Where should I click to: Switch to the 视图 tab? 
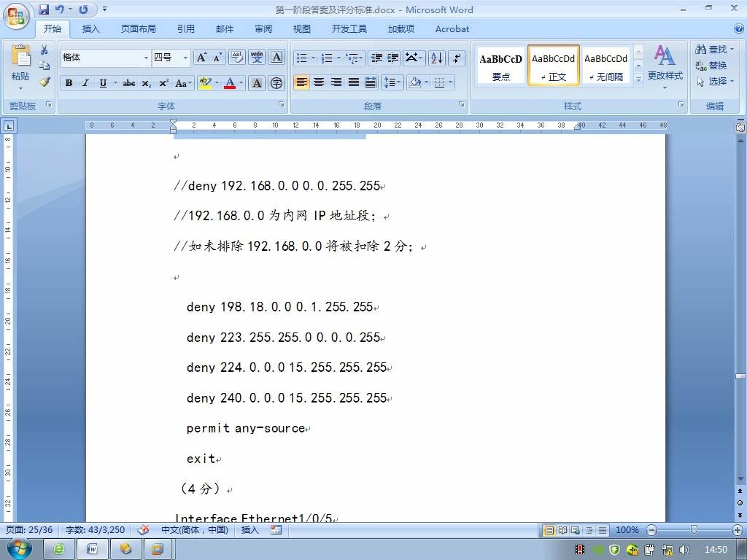pos(301,29)
